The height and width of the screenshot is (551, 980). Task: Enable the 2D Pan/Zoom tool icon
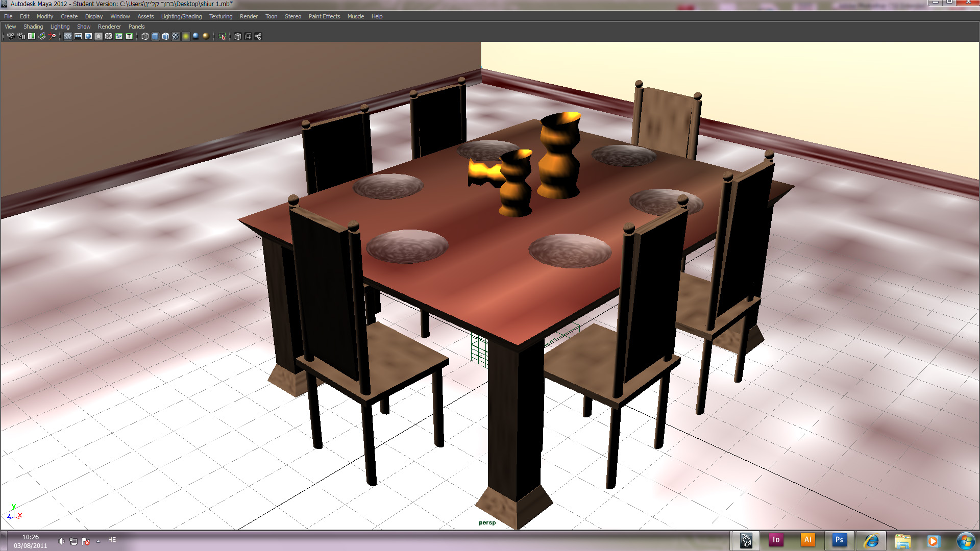(52, 36)
